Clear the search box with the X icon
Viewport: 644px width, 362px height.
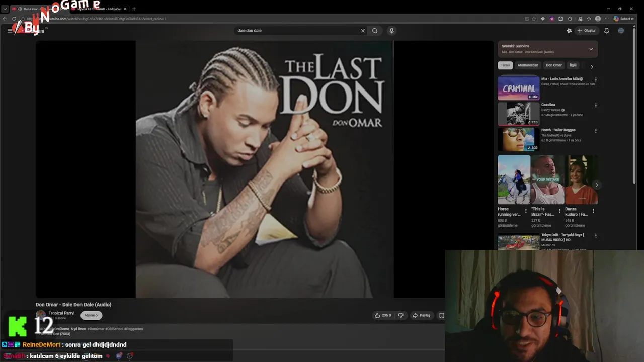point(363,31)
